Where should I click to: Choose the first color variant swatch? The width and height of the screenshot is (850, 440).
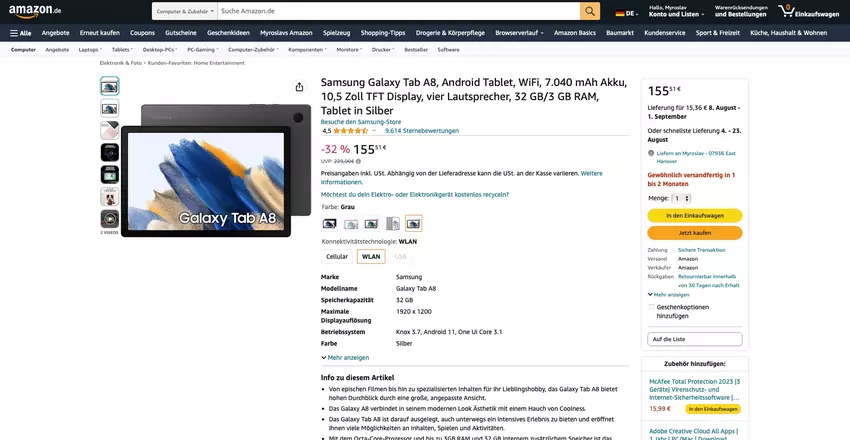[x=330, y=223]
